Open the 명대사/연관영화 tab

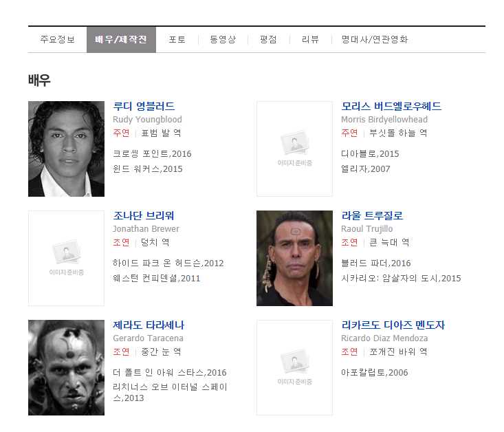pos(375,40)
